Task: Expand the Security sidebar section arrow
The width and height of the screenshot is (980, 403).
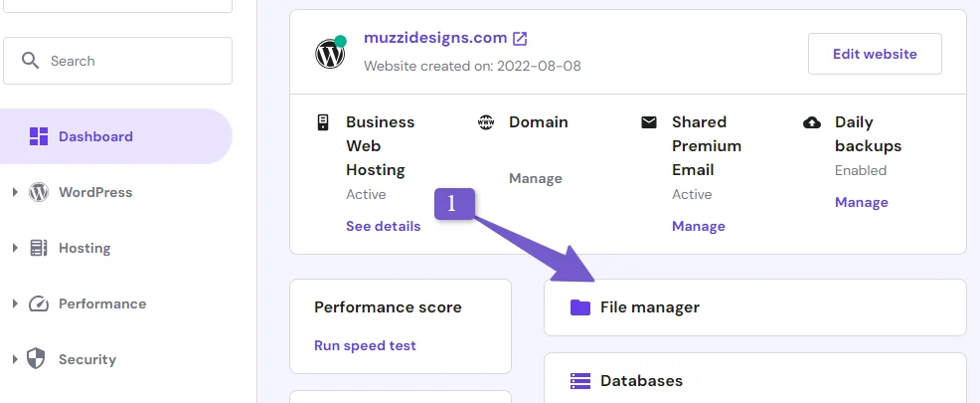Action: [16, 359]
